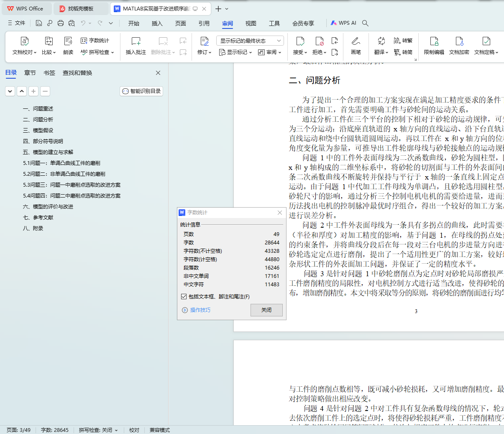Click the WPS AI button
Viewport: 504px width, 434px height.
point(343,23)
